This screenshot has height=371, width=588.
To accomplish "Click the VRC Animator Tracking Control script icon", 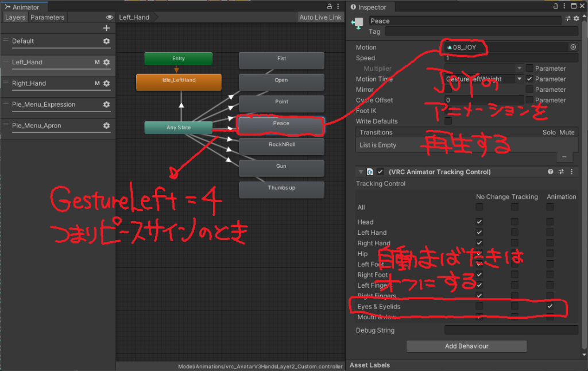I will [x=369, y=171].
